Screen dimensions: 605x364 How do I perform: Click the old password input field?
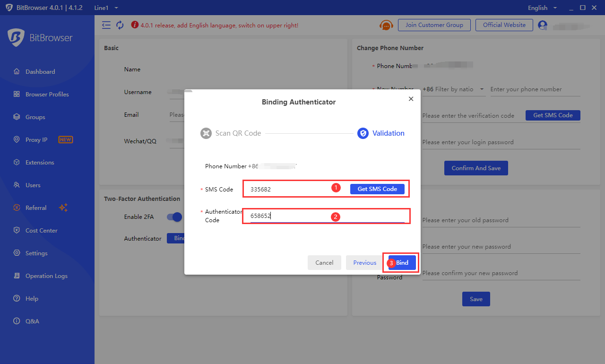tap(501, 220)
